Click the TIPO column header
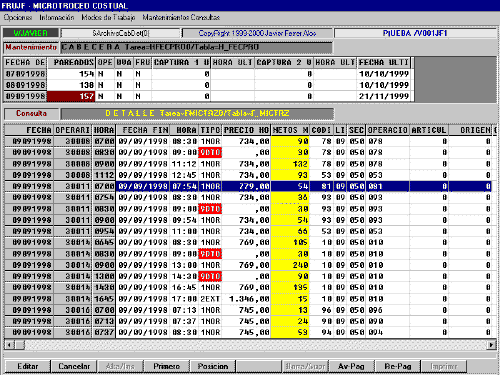This screenshot has height=375, width=500. (x=210, y=130)
